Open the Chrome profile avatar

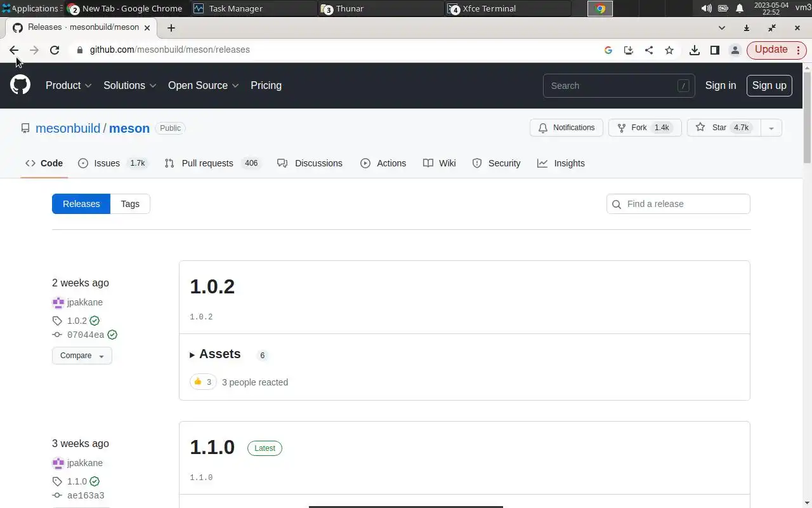pos(735,50)
